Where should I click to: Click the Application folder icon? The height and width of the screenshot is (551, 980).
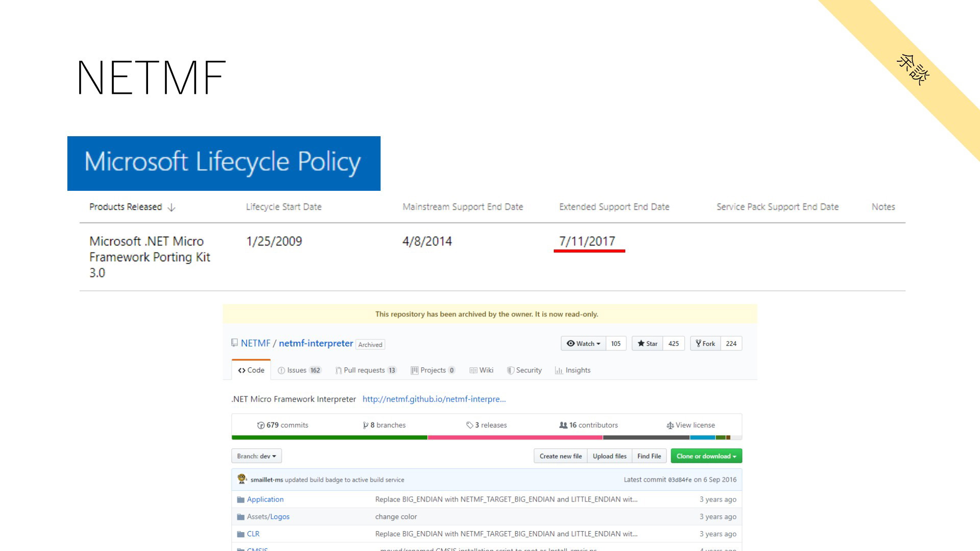coord(241,499)
